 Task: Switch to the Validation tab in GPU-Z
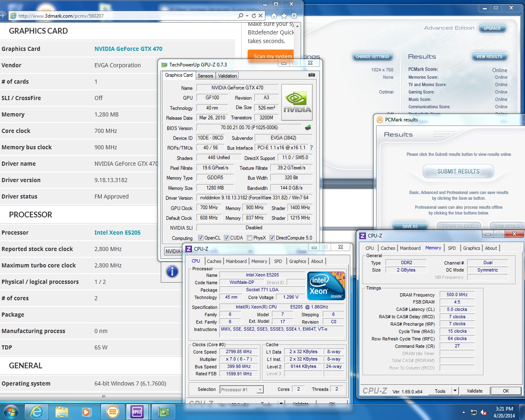pyautogui.click(x=227, y=76)
